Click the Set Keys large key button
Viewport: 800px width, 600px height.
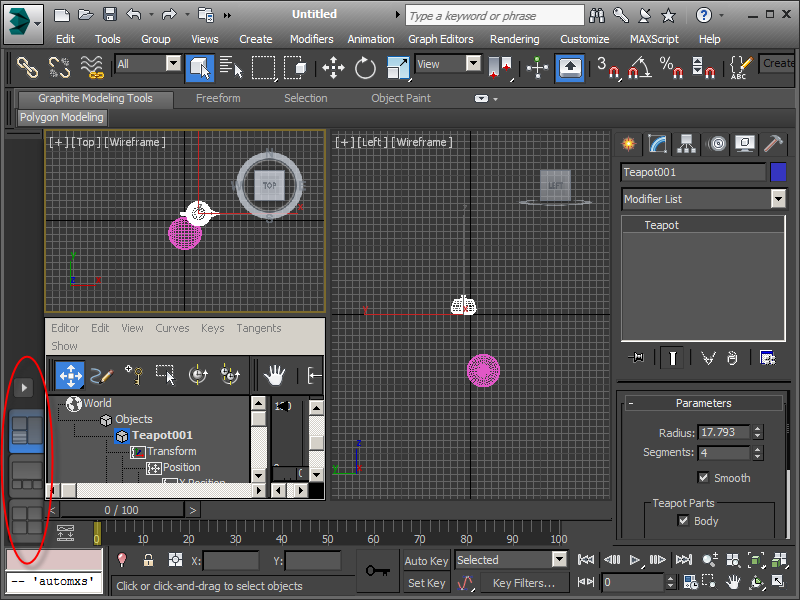pyautogui.click(x=378, y=570)
